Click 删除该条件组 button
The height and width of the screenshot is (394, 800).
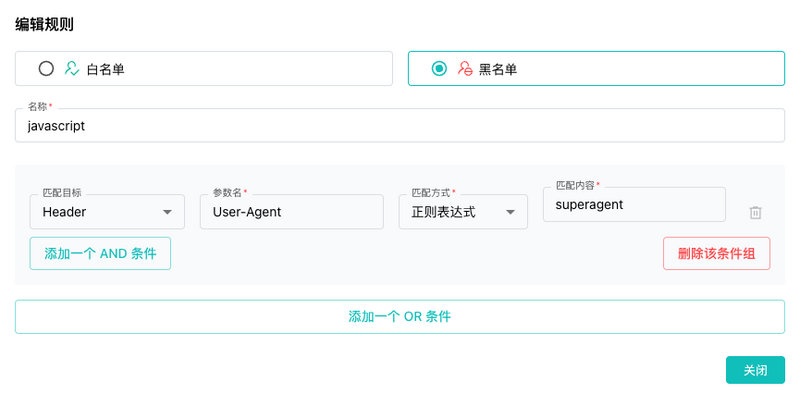(716, 254)
